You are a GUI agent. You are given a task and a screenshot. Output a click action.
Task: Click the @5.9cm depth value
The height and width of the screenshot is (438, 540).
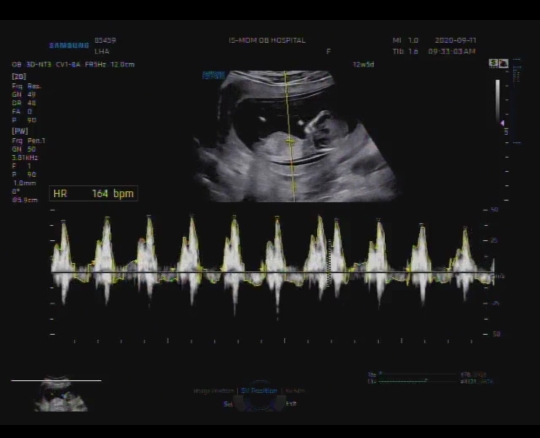tap(25, 200)
